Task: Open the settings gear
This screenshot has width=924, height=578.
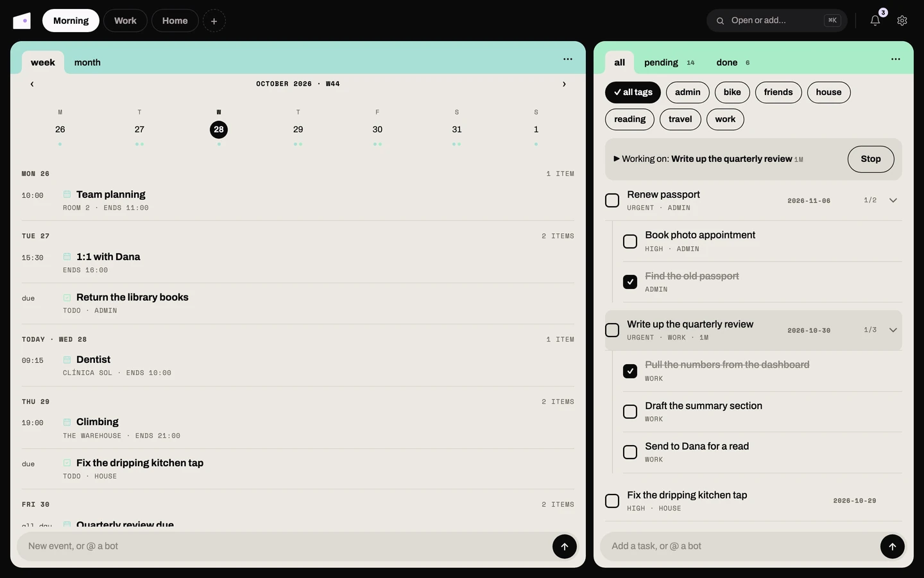Action: click(x=902, y=21)
